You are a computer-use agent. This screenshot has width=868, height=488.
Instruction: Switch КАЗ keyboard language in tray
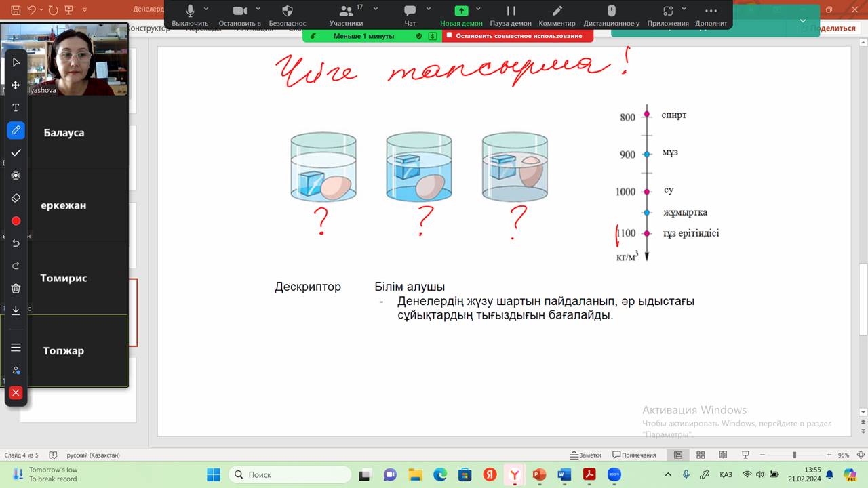[726, 474]
